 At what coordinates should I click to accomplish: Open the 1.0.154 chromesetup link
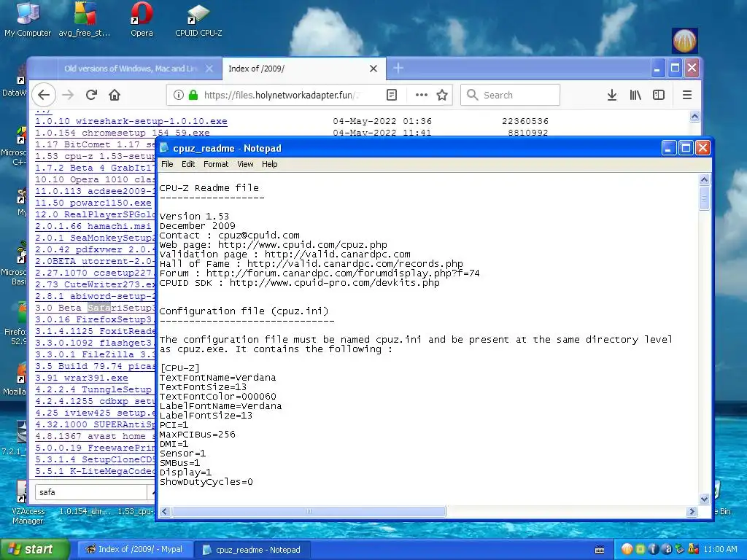tap(123, 133)
